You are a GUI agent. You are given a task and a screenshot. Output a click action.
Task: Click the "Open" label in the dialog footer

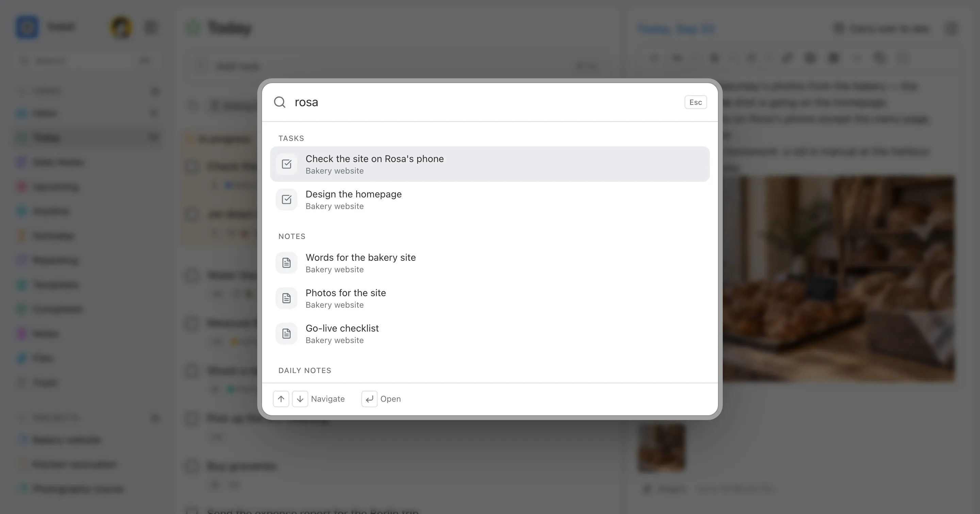(390, 399)
